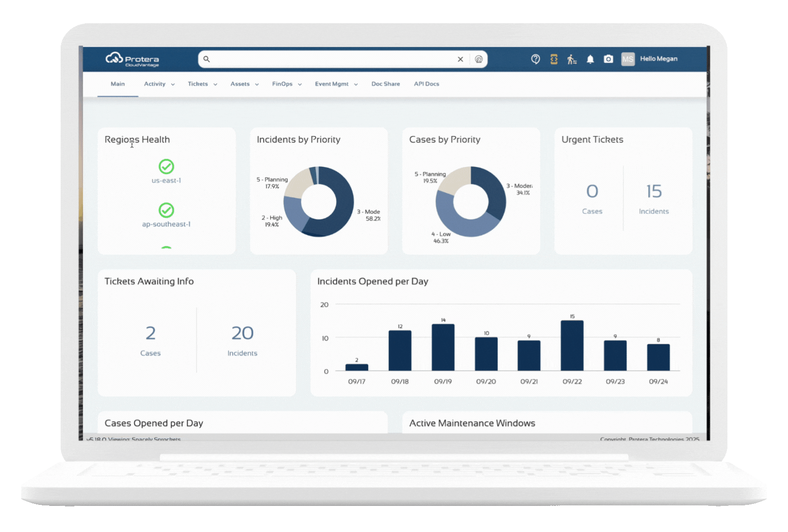Click the search magnifier icon
Screen dimensions: 788x532
pos(207,59)
